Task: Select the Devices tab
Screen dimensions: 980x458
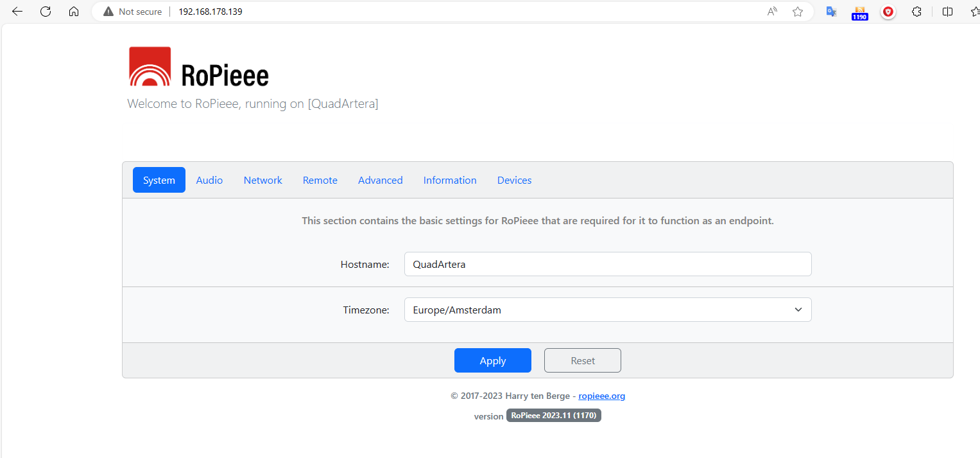Action: tap(515, 180)
